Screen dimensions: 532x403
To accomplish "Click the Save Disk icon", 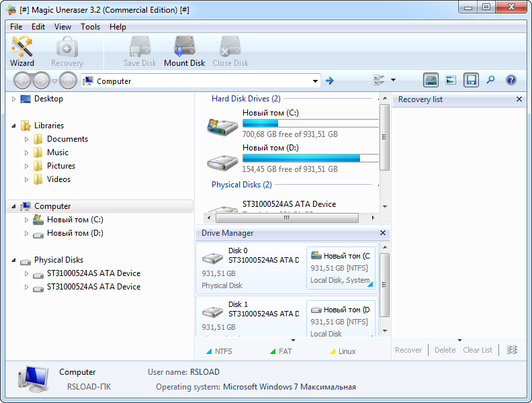I will pyautogui.click(x=140, y=51).
